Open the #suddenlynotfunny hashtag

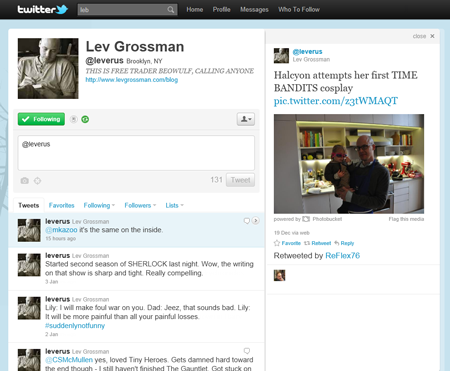75,326
